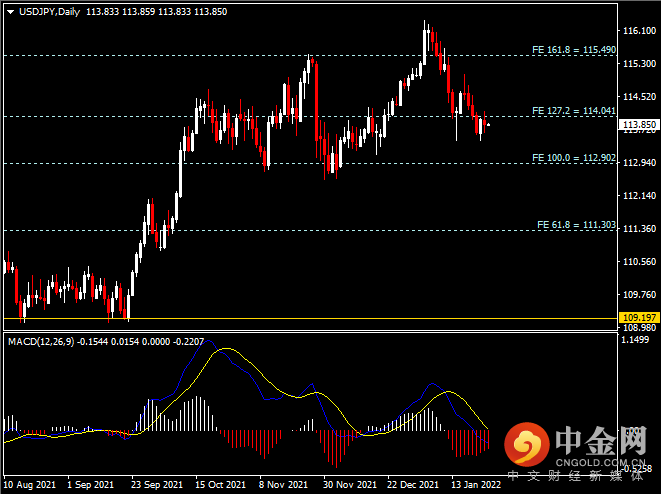The image size is (661, 494).
Task: Select the FE 100.0 = 112.902 label
Action: point(574,158)
